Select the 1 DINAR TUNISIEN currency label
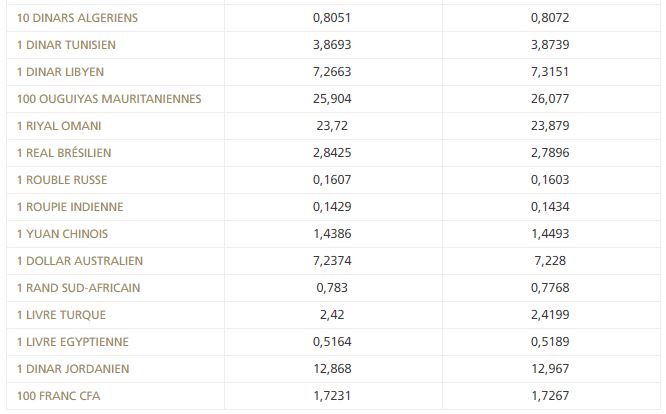 (x=67, y=45)
